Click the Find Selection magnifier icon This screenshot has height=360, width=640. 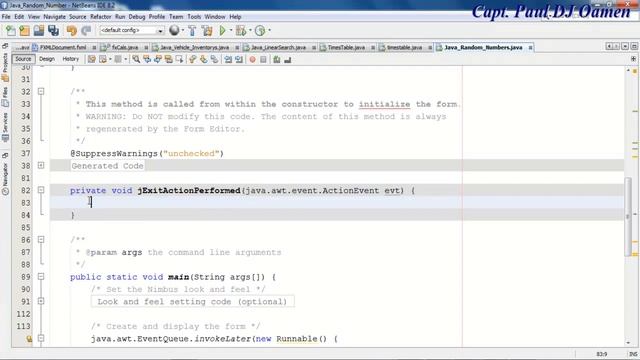click(136, 60)
